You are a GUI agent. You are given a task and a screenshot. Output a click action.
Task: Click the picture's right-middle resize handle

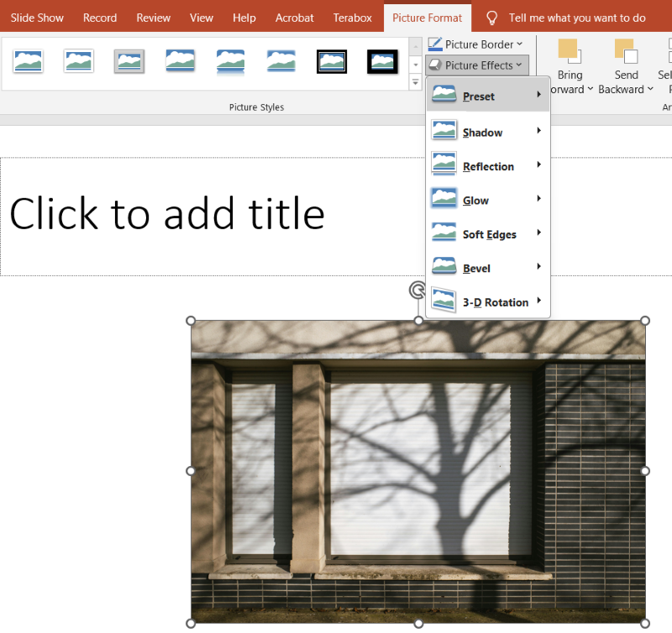pos(644,471)
